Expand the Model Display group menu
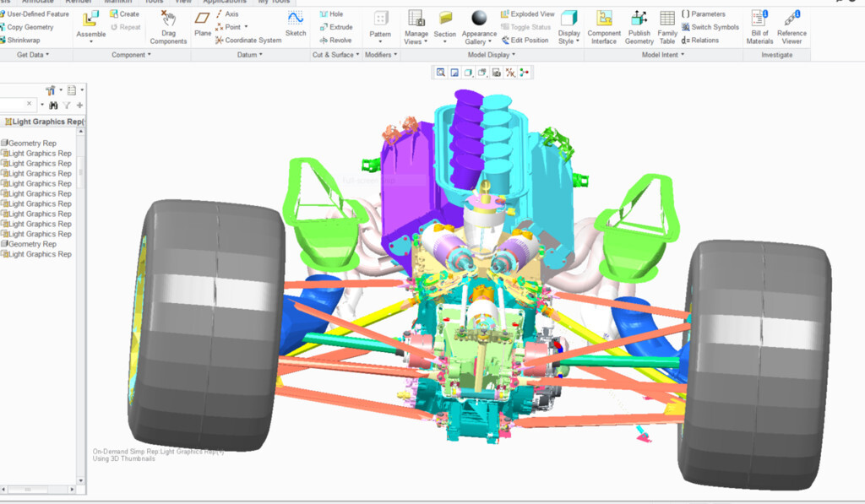Screen dimensions: 865x504 491,55
